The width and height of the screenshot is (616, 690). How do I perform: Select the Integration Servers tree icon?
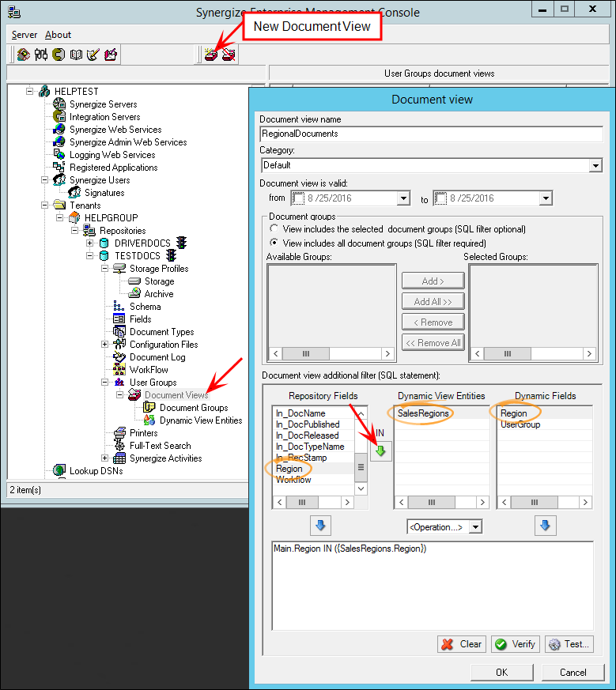point(59,117)
